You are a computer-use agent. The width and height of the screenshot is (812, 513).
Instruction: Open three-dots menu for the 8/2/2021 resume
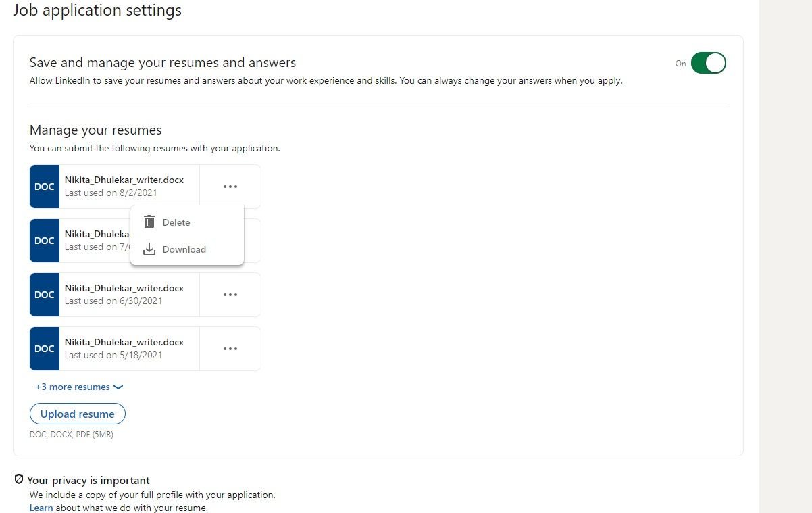click(x=230, y=187)
